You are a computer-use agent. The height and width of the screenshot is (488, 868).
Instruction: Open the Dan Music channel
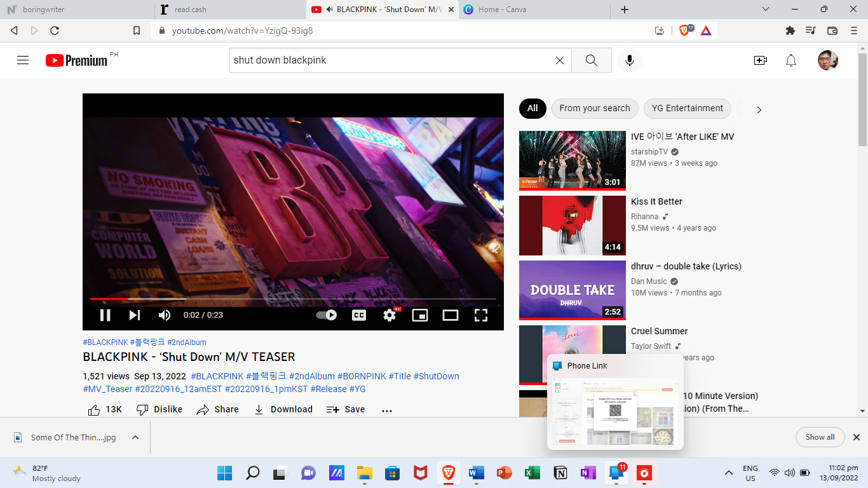click(649, 281)
